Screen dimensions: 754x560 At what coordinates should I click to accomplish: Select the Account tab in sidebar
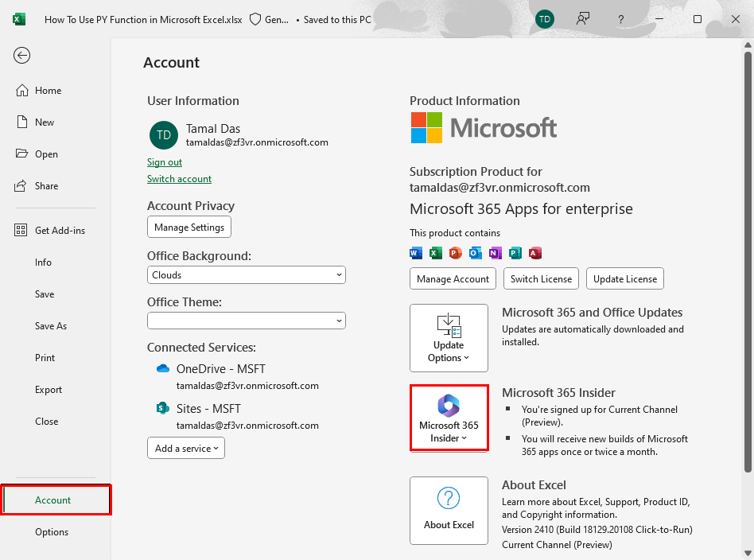click(56, 500)
